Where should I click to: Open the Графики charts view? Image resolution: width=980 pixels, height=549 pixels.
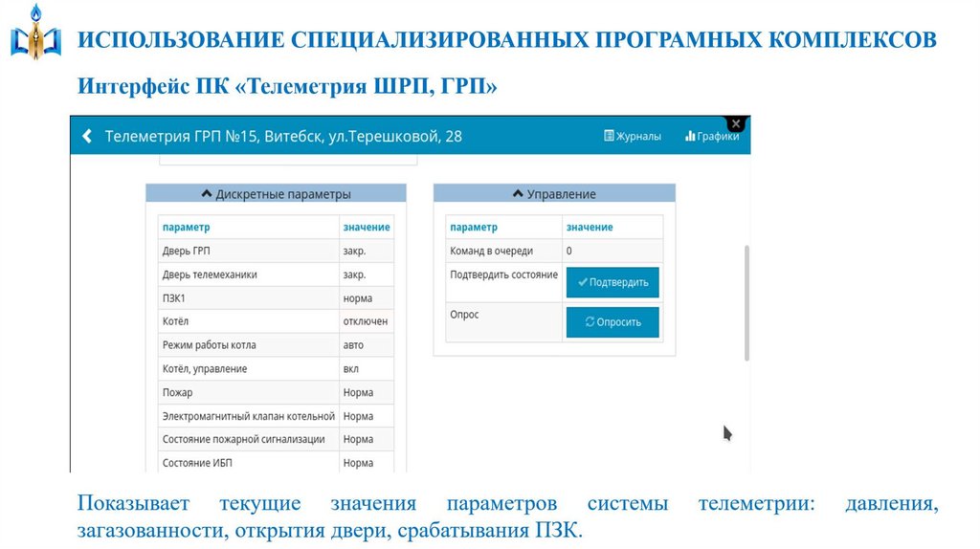pos(712,136)
